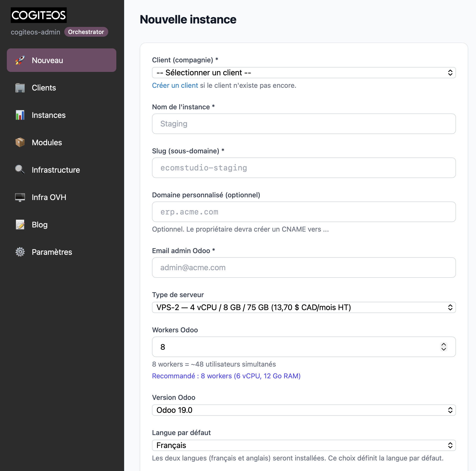Viewport: 476px width, 471px height.
Task: Click the Domaine personnalisé field
Action: [x=304, y=212]
